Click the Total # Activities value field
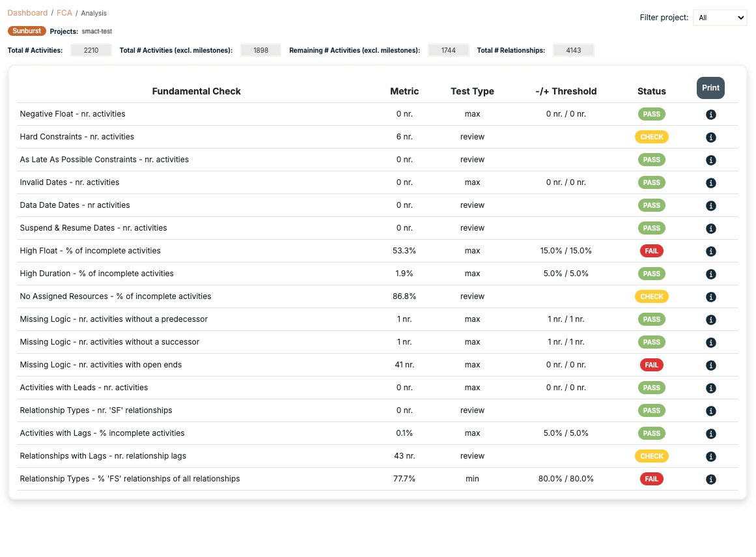The image size is (756, 557). 91,50
